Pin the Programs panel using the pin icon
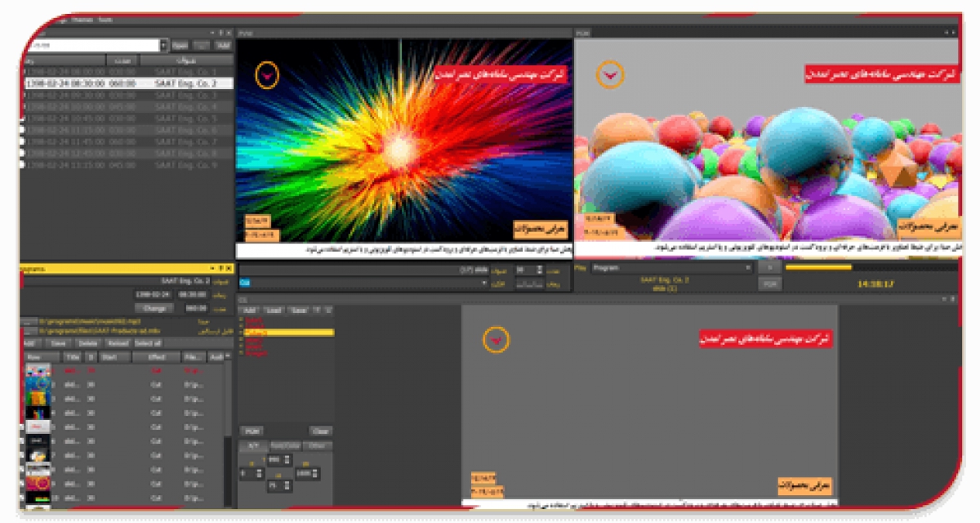The width and height of the screenshot is (980, 523). [220, 269]
